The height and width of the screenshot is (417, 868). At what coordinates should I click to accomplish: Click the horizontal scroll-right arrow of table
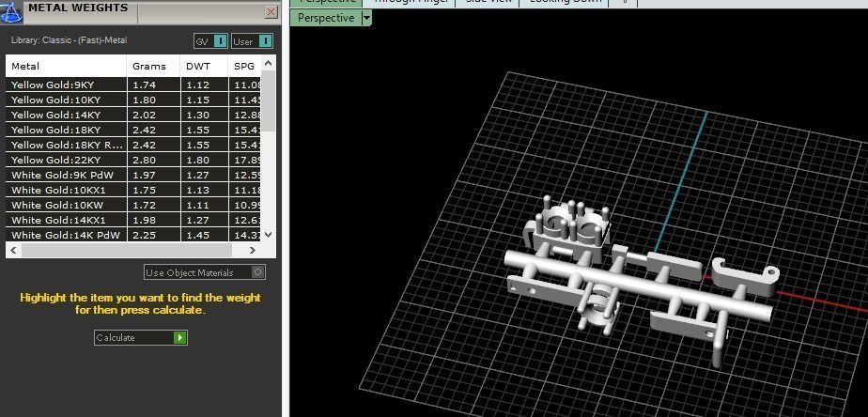(253, 251)
